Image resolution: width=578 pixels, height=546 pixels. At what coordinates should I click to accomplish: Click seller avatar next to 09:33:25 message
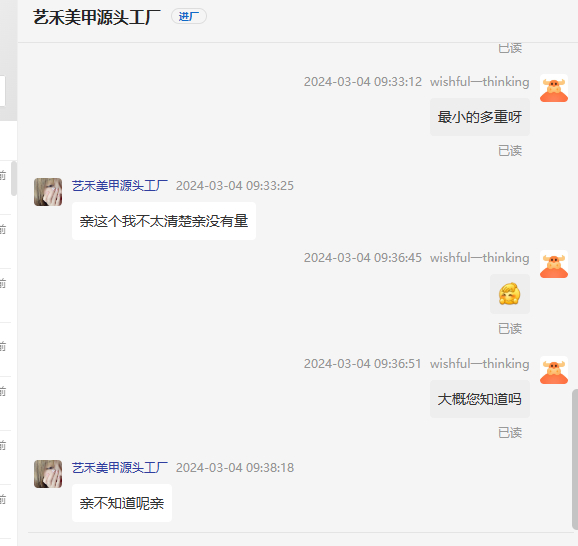point(48,192)
